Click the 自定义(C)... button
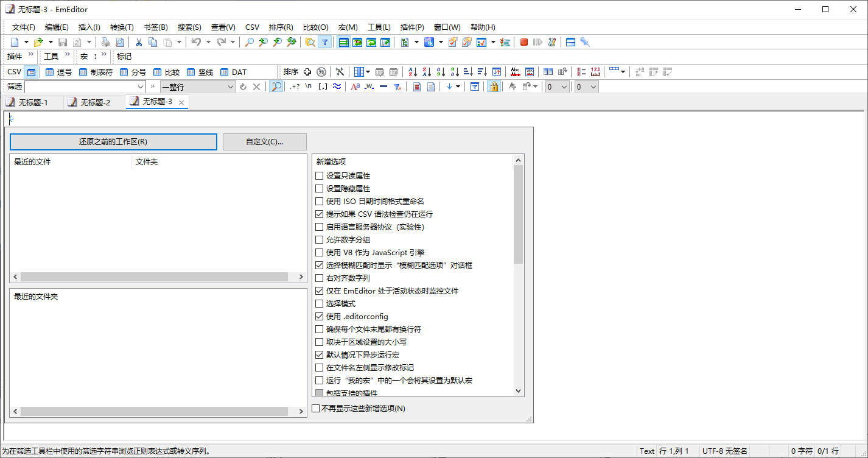The height and width of the screenshot is (458, 868). 265,141
